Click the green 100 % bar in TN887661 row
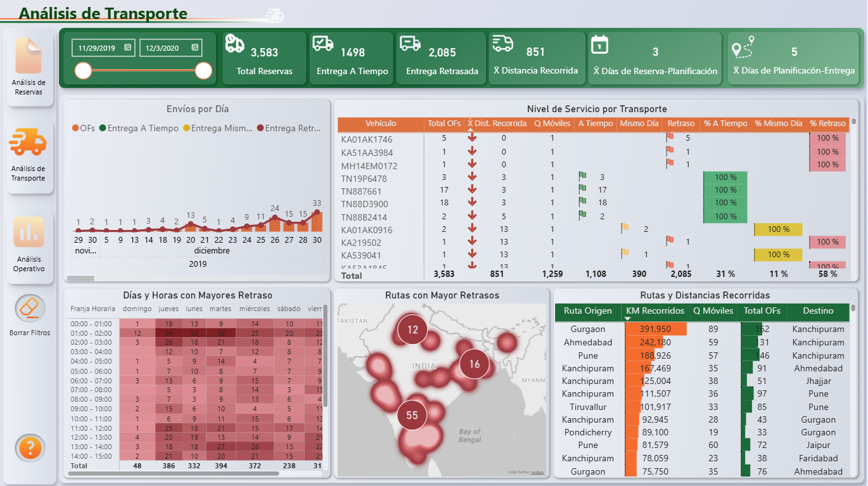 (x=725, y=190)
